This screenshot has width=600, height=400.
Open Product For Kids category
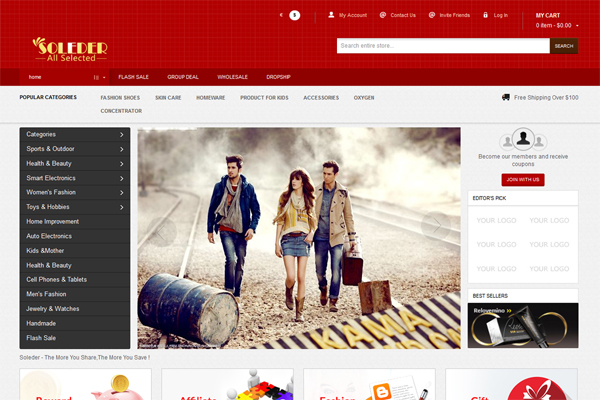tap(264, 98)
